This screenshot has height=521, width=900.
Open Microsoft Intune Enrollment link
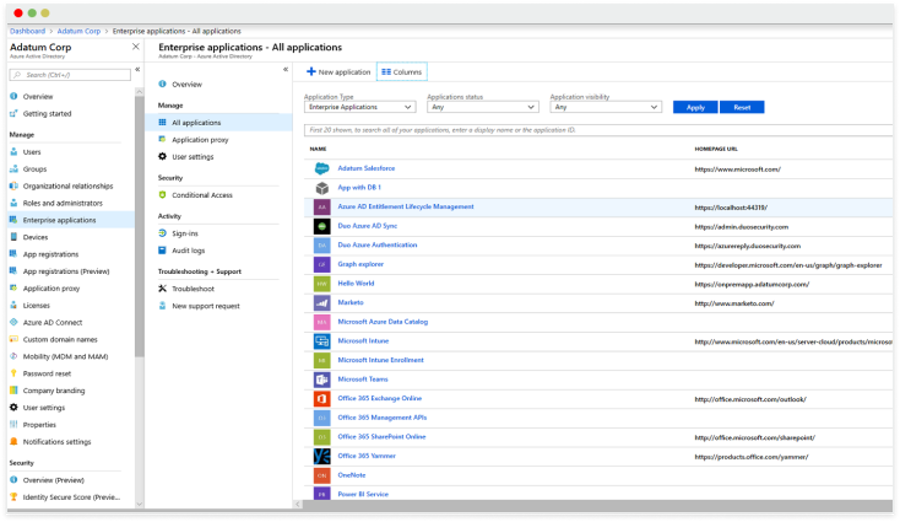381,360
